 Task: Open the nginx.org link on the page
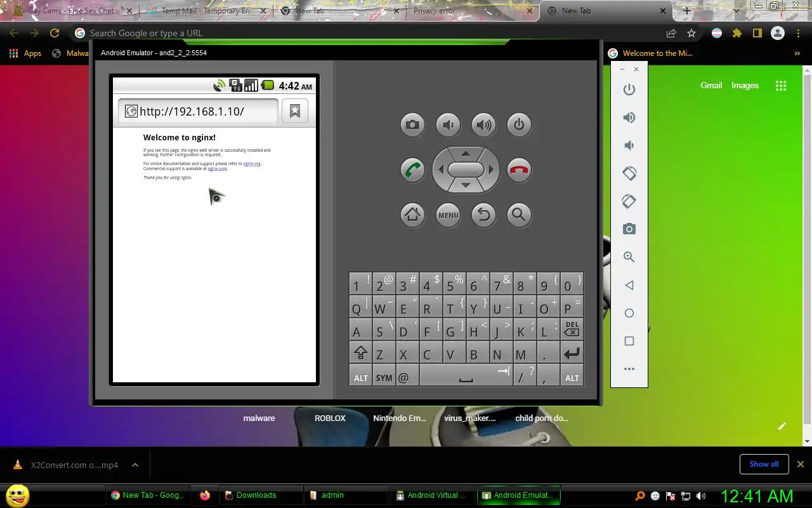tap(252, 164)
